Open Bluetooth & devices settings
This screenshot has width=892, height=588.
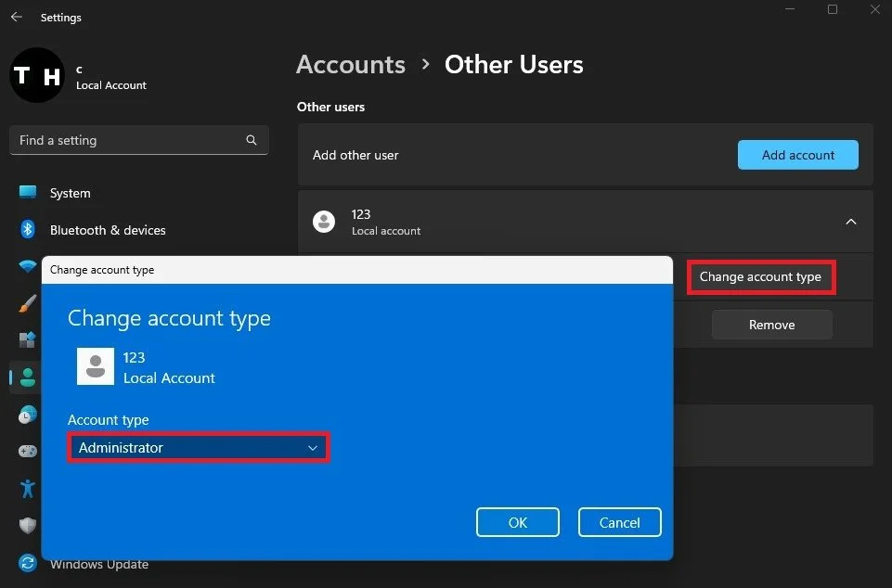[108, 230]
